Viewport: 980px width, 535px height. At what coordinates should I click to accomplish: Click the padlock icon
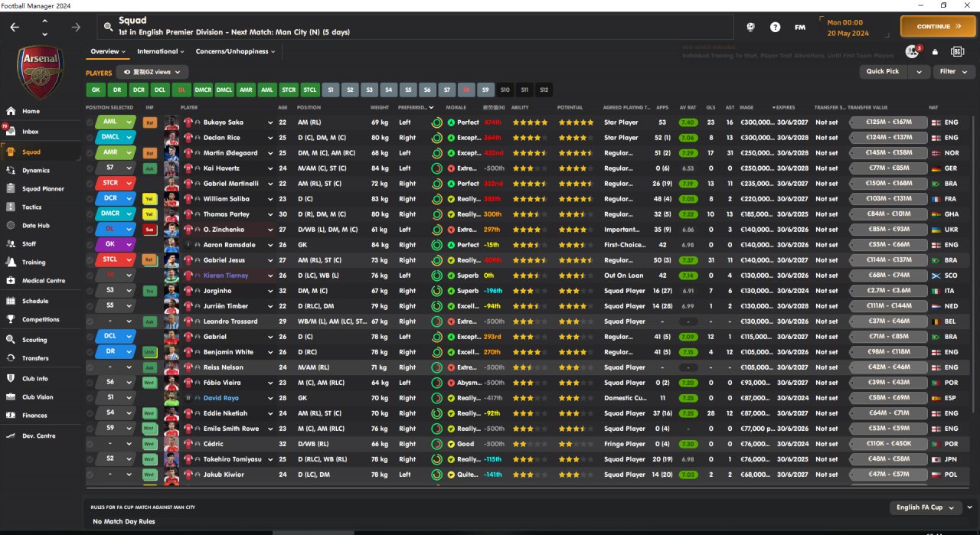(935, 51)
